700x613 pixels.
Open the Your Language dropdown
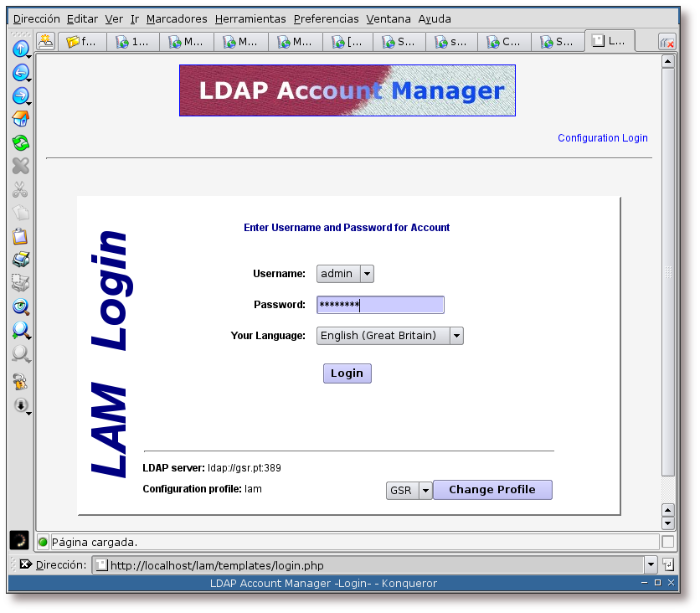tap(389, 336)
